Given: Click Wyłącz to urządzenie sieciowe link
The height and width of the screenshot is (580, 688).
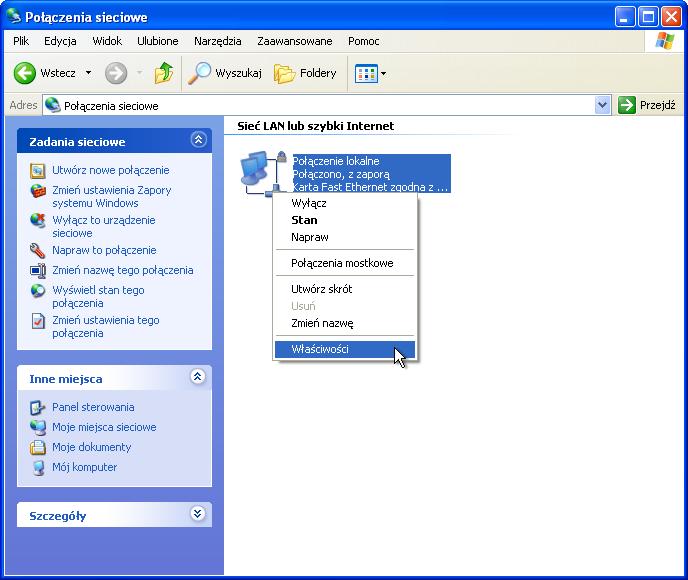Looking at the screenshot, I should point(104,226).
